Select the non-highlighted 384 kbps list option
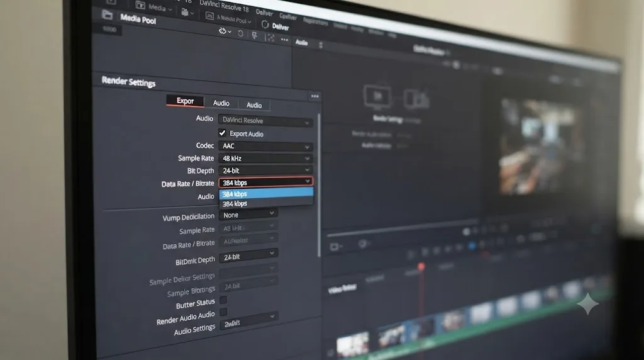Screen dimensions: 644x360 pos(266,203)
